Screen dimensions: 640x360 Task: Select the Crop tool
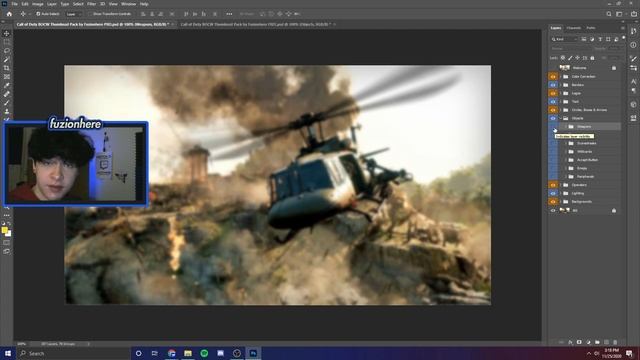click(7, 68)
